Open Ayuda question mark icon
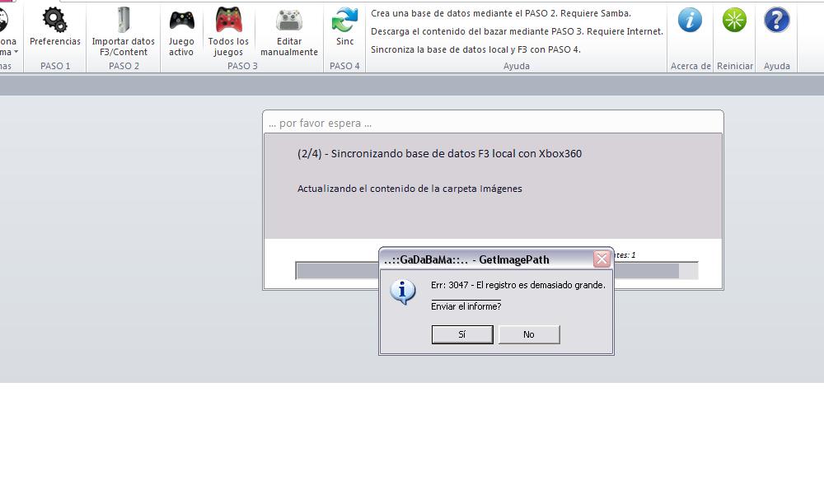This screenshot has height=504, width=824. 777,20
